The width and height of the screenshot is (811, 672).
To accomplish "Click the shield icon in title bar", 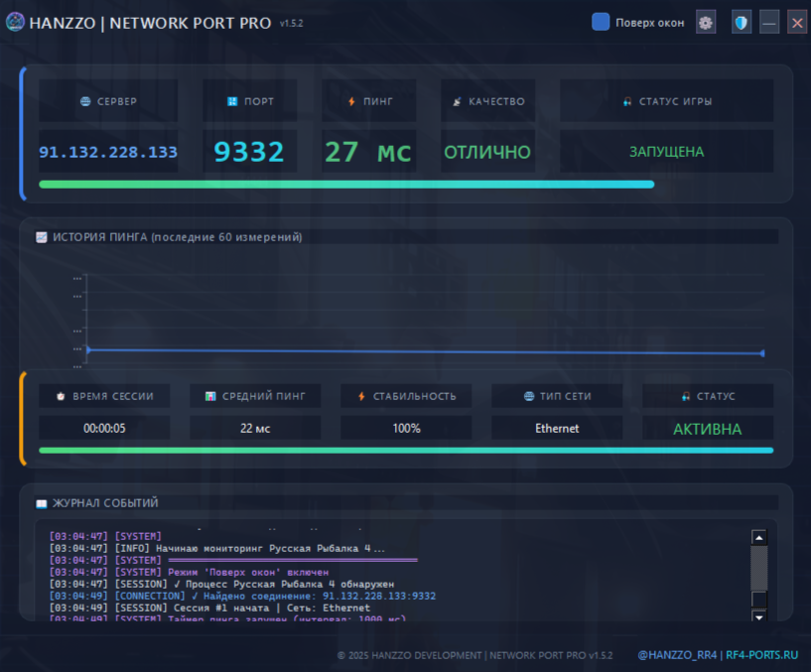I will [x=742, y=22].
